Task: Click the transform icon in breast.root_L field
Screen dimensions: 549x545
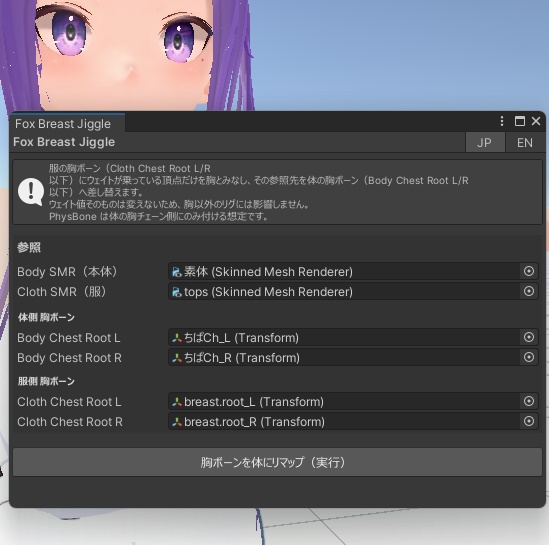Action: (x=176, y=402)
